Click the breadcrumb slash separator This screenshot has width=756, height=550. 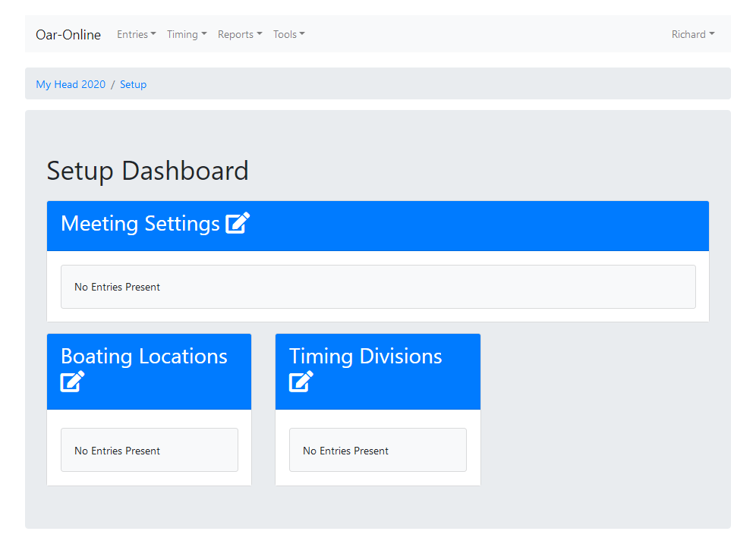(x=113, y=84)
